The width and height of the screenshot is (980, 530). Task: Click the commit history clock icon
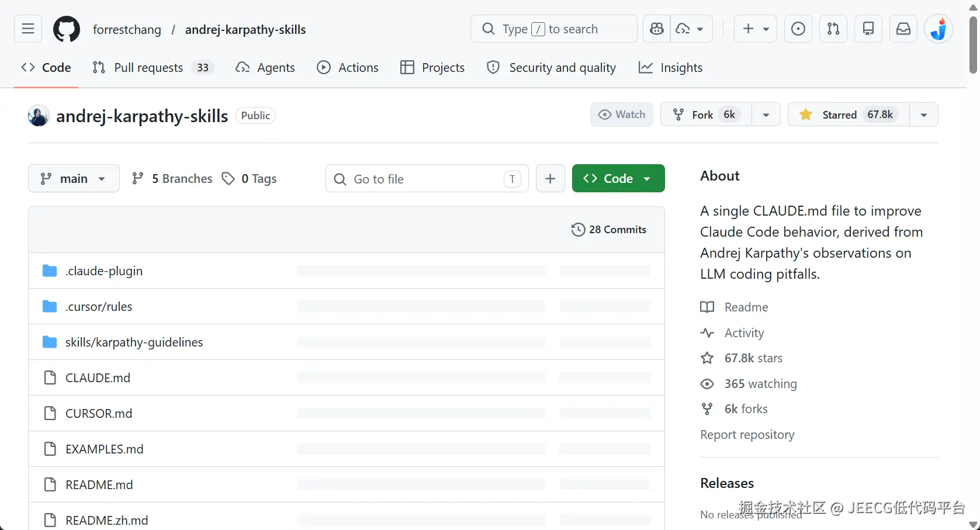point(578,229)
